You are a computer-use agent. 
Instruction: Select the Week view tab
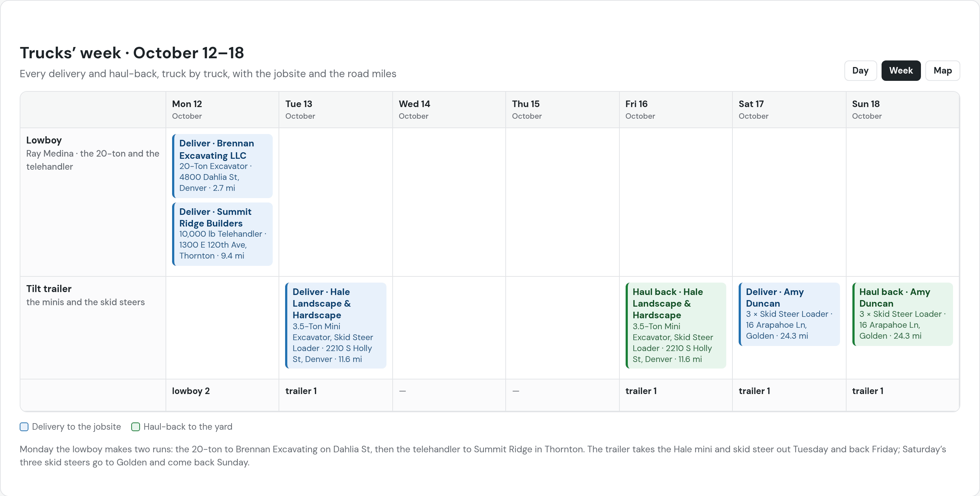coord(901,71)
